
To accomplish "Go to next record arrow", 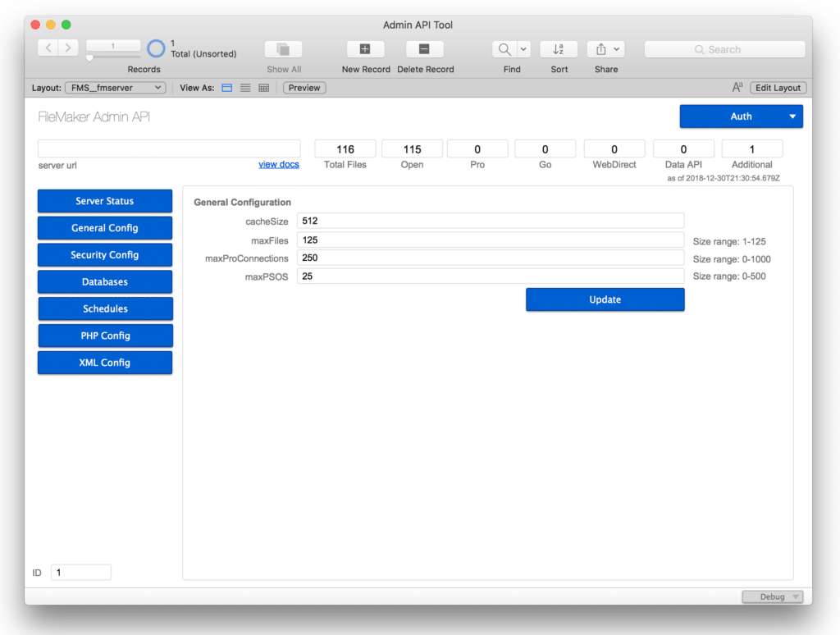I will [x=68, y=48].
